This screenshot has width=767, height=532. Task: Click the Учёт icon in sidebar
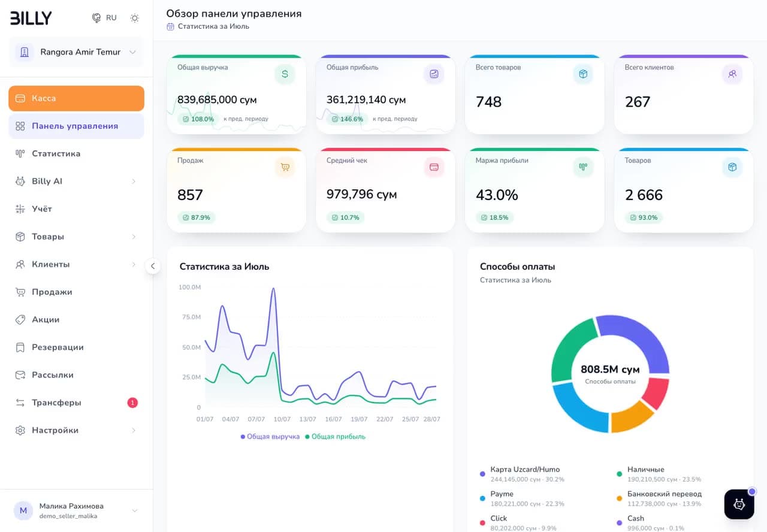[20, 209]
